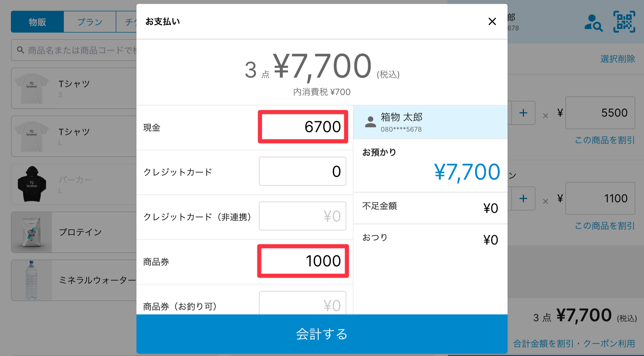
Task: Click the search magnifier icon in the product search field
Action: (x=20, y=50)
